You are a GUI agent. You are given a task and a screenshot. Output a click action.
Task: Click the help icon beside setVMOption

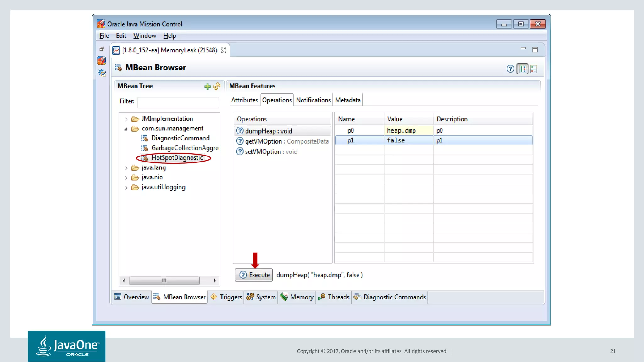click(x=240, y=151)
